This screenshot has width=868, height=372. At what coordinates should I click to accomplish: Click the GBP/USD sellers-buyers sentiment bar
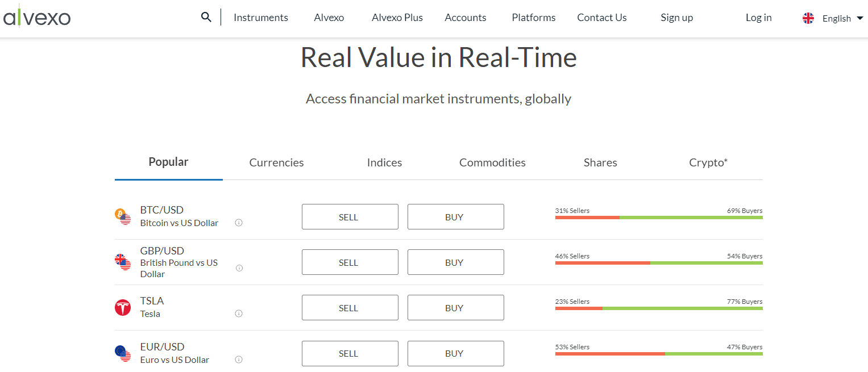[x=659, y=263]
